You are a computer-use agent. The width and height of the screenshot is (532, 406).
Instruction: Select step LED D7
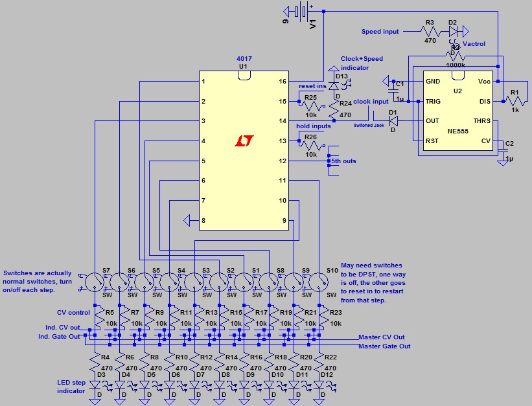[194, 385]
